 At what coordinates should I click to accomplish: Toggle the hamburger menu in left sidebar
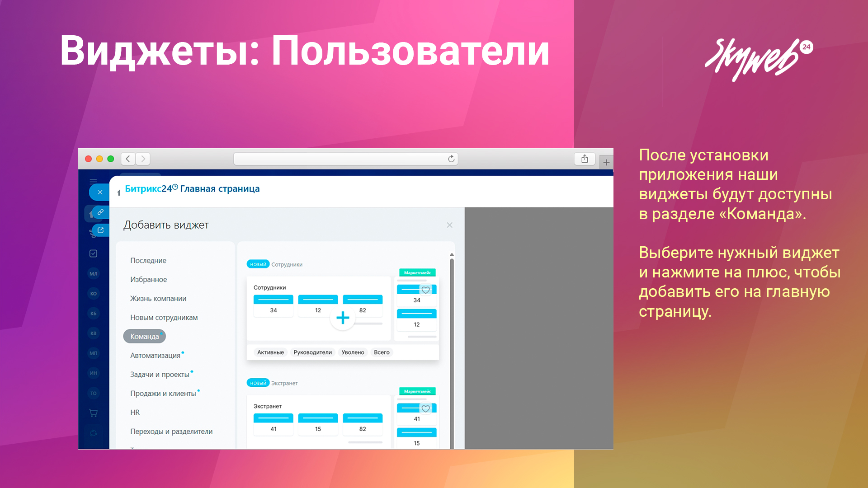[93, 181]
